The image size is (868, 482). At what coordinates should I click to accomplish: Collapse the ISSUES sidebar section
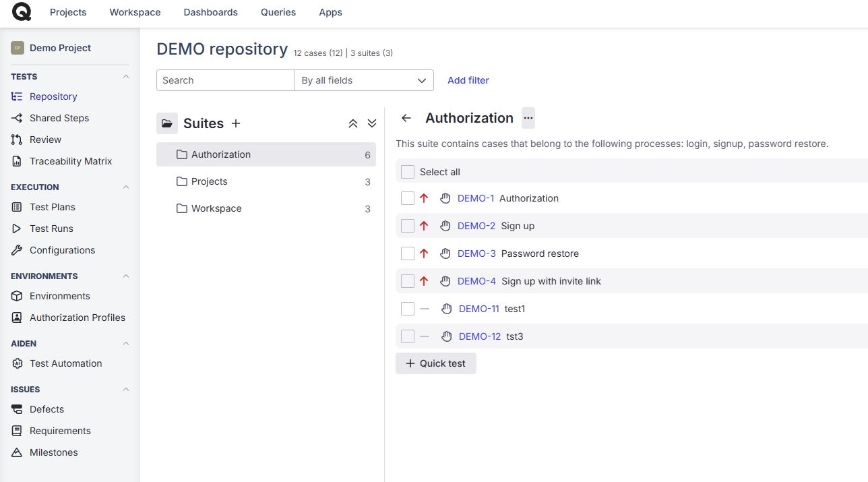tap(125, 390)
